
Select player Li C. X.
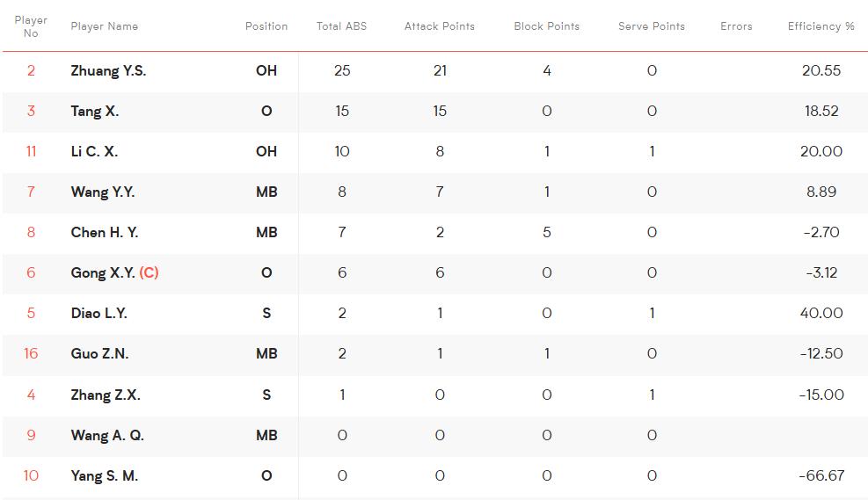94,151
